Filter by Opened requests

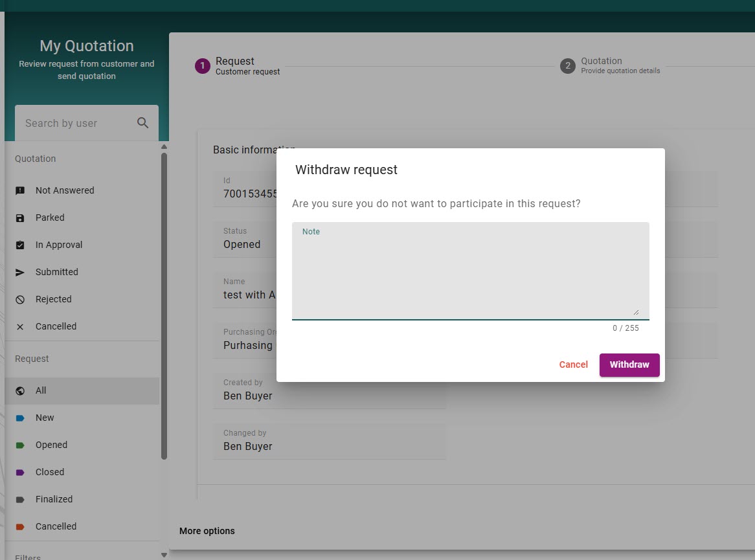pyautogui.click(x=51, y=445)
